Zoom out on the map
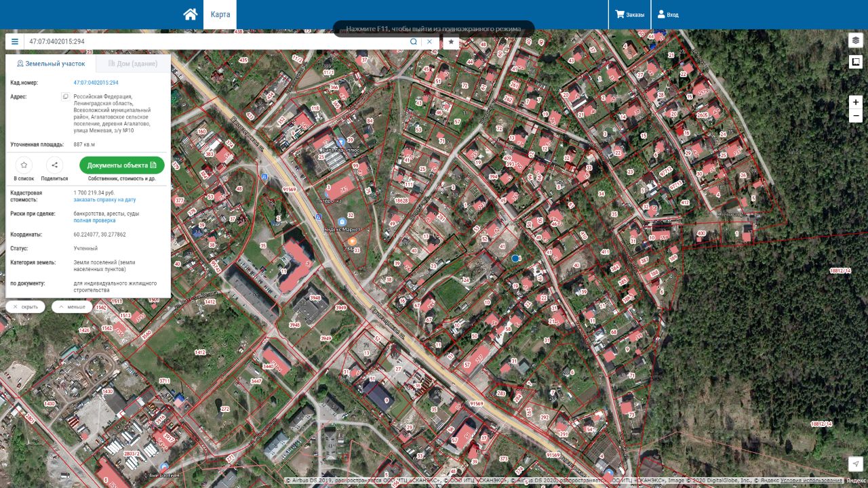Screen dimensions: 868x488 856,116
